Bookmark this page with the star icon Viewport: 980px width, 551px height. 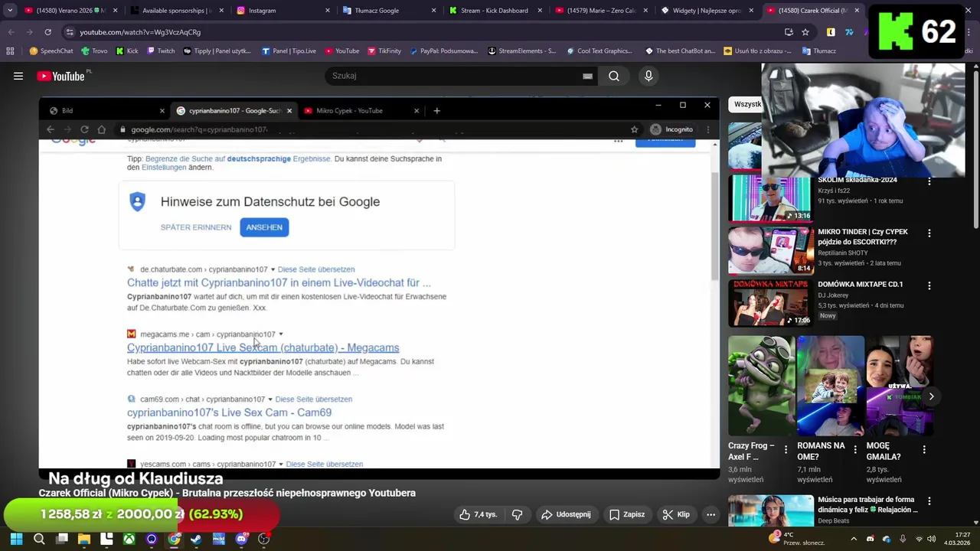[x=805, y=32]
